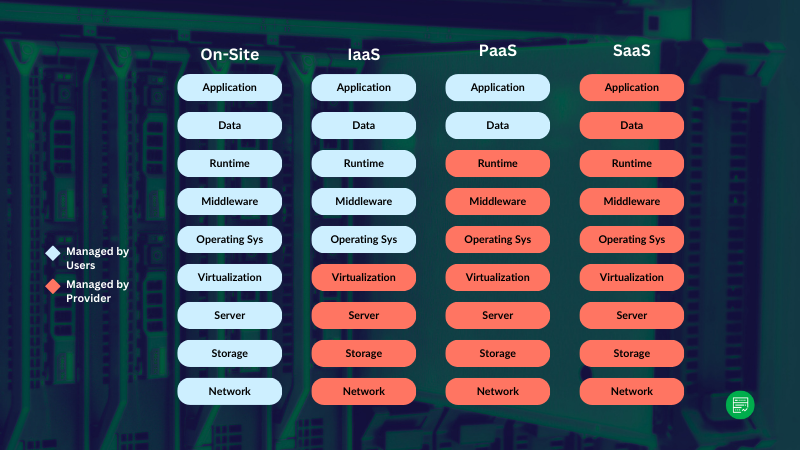This screenshot has height=450, width=800.
Task: Click Application pill under On-Site
Action: 230,87
